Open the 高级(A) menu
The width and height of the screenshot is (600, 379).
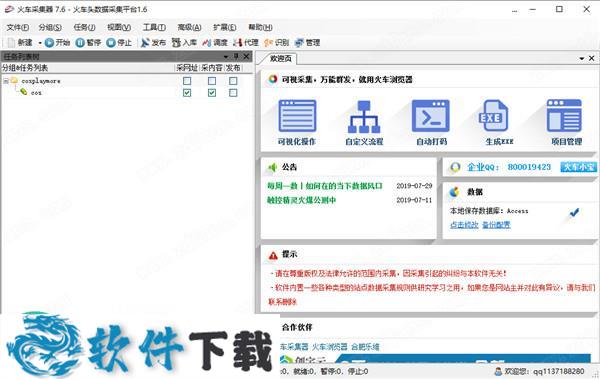(x=189, y=27)
